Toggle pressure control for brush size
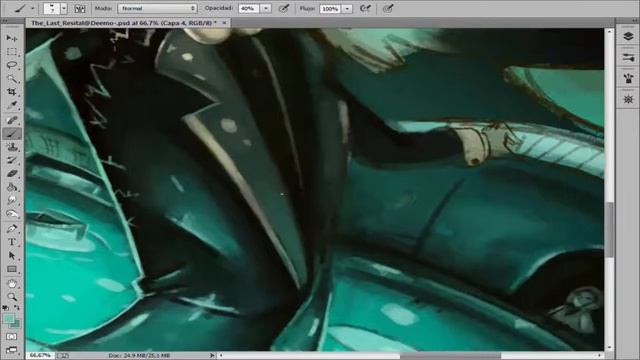640x360 pixels. coord(388,9)
